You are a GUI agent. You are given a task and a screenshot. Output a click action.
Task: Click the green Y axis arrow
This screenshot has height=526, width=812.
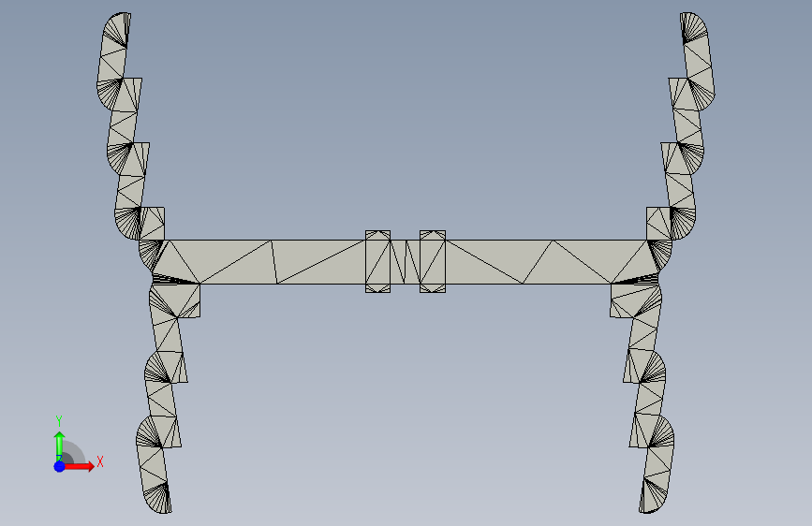click(x=60, y=446)
